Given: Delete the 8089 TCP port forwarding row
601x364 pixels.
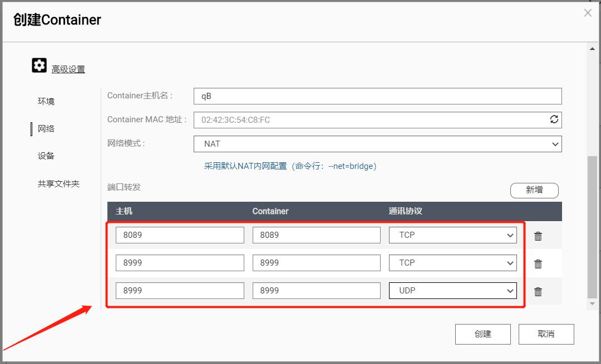Looking at the screenshot, I should 538,236.
